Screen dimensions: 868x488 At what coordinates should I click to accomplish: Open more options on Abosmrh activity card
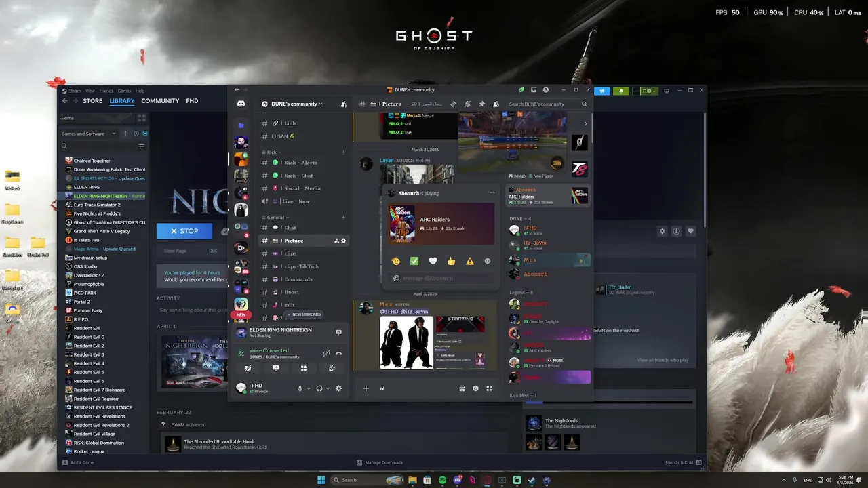(492, 193)
